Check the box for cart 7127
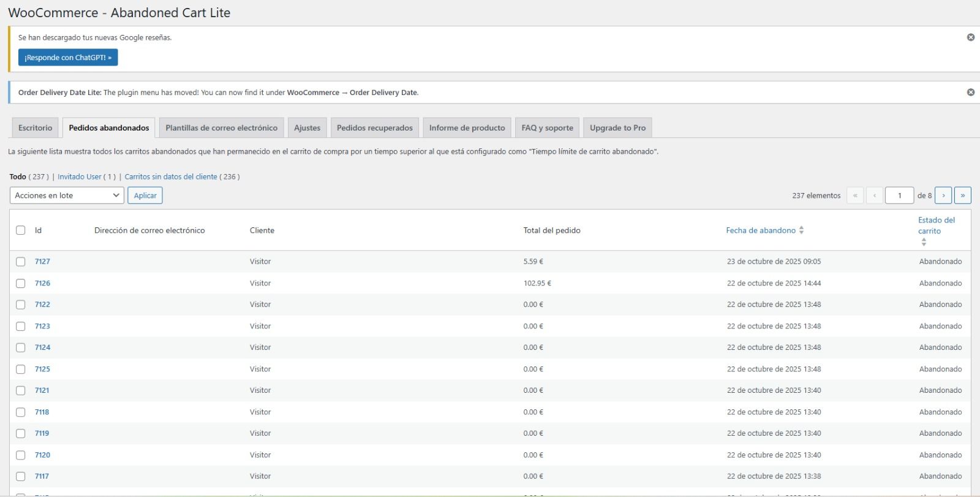 click(21, 262)
